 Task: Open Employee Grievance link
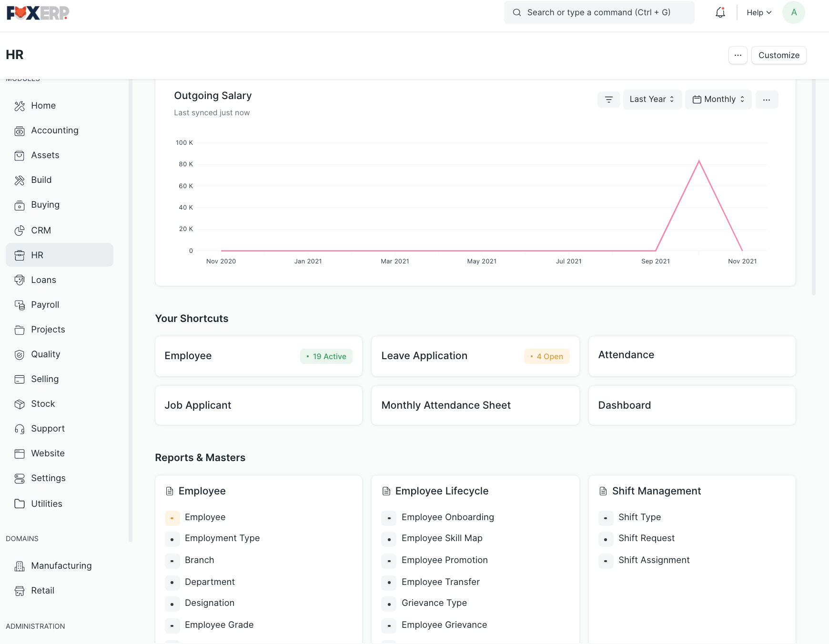[444, 625]
